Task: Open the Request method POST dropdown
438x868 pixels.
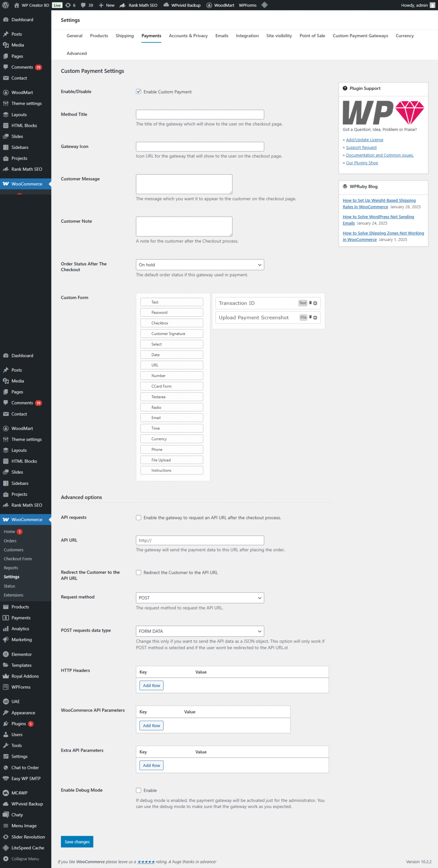Action: (x=200, y=597)
